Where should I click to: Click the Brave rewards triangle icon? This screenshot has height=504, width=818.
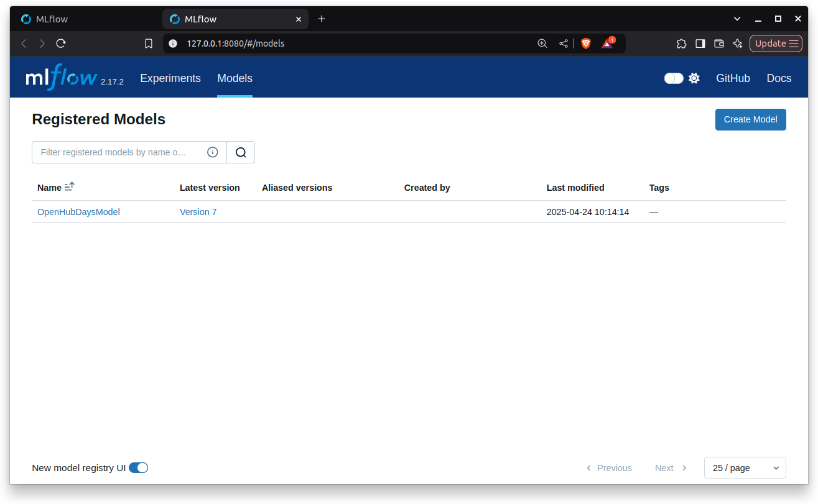(608, 44)
